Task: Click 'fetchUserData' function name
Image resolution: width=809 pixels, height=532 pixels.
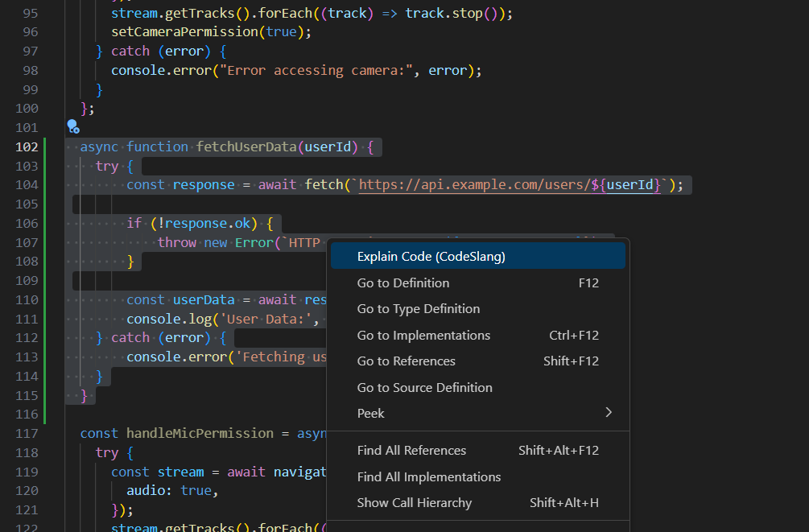Action: (246, 147)
